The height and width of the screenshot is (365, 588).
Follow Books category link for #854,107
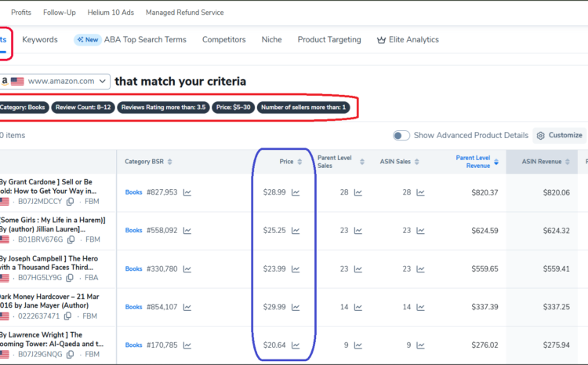tap(133, 307)
